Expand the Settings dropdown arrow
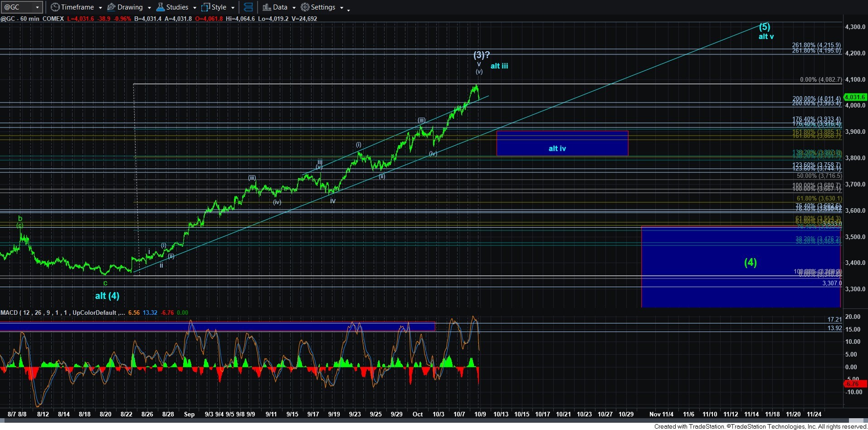This screenshot has height=430, width=868. pos(341,8)
